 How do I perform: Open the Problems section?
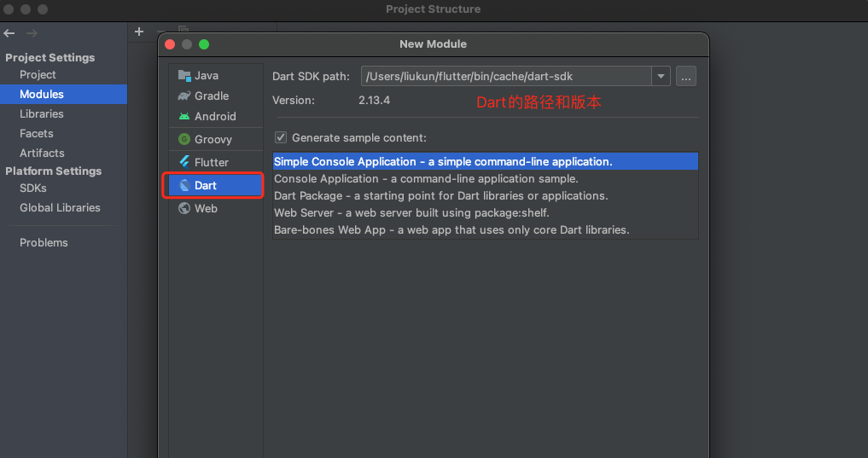click(x=44, y=243)
